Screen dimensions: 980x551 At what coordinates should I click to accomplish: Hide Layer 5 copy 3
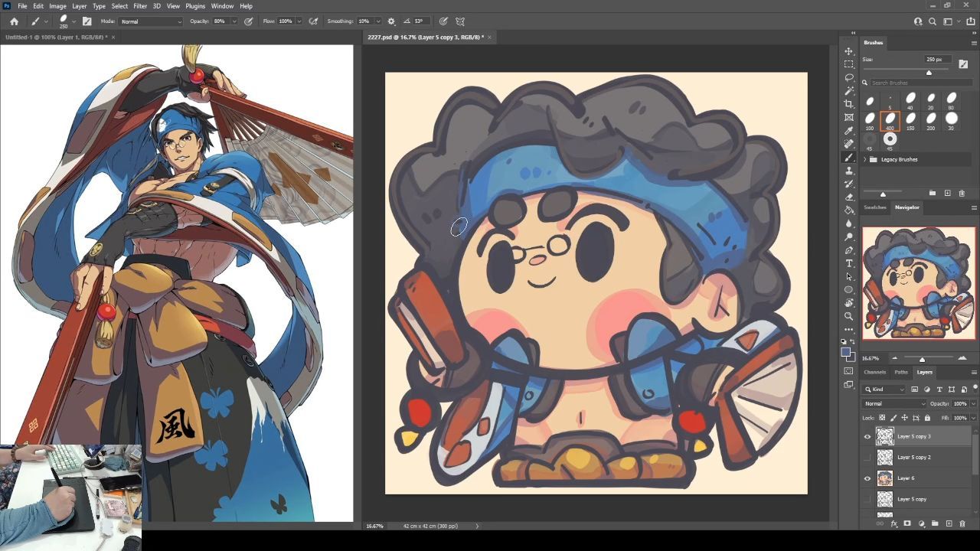(x=867, y=436)
